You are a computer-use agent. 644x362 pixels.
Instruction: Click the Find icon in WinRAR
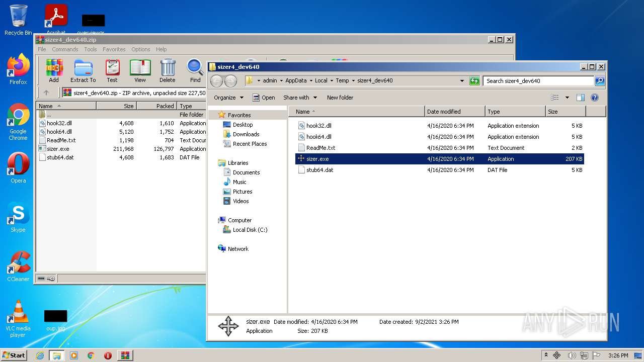195,71
